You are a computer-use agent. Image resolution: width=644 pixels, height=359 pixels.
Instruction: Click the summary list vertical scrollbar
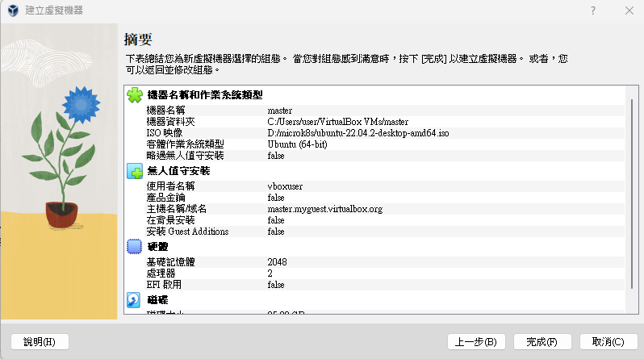tap(632, 194)
